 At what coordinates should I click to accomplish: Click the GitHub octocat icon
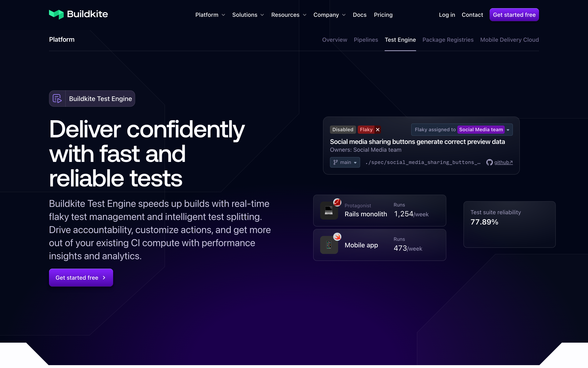click(489, 162)
